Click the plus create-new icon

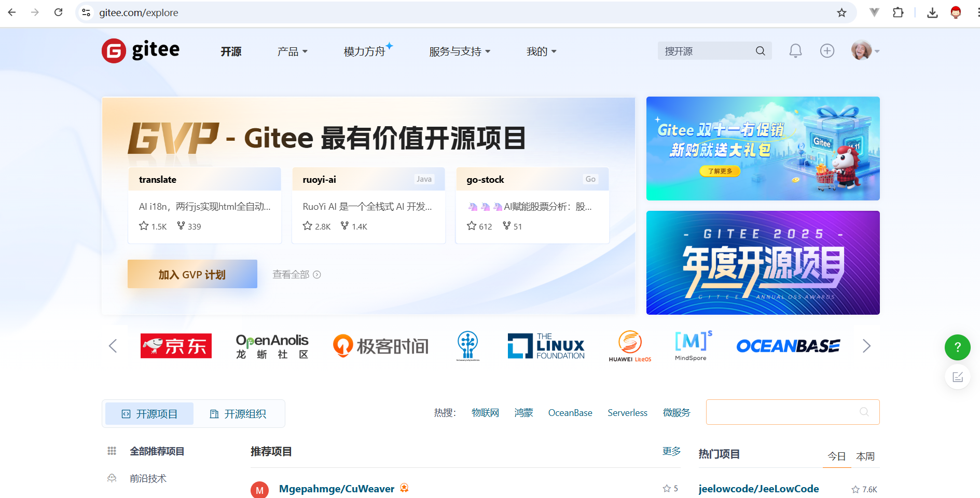coord(827,51)
